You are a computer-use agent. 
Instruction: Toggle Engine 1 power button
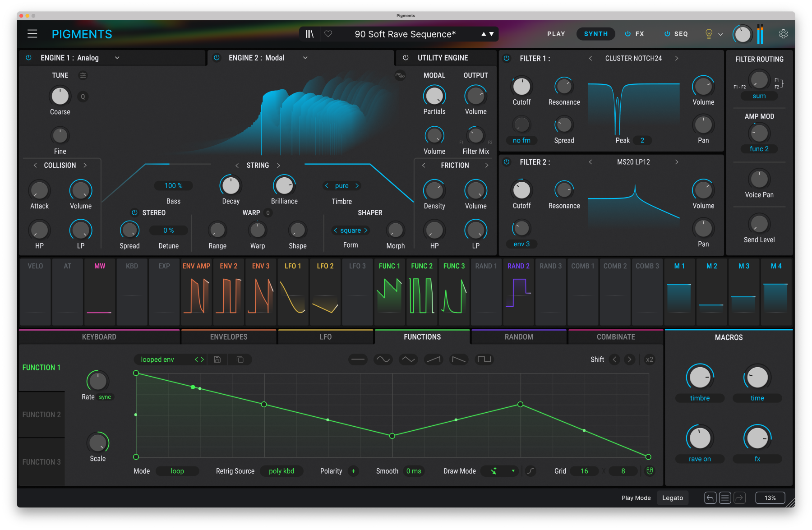(28, 58)
